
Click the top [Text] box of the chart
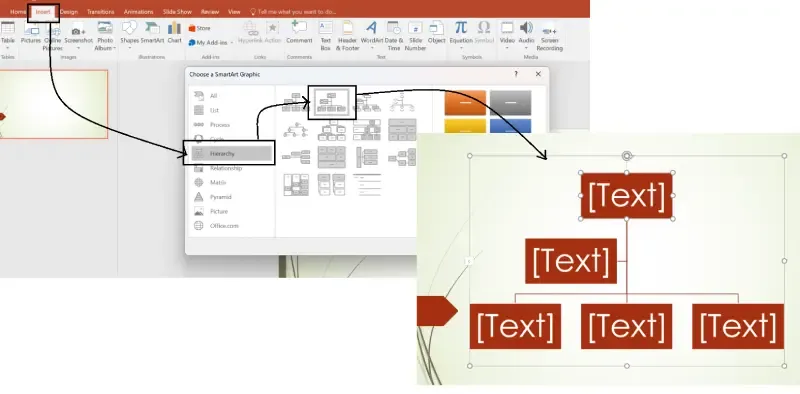click(627, 195)
